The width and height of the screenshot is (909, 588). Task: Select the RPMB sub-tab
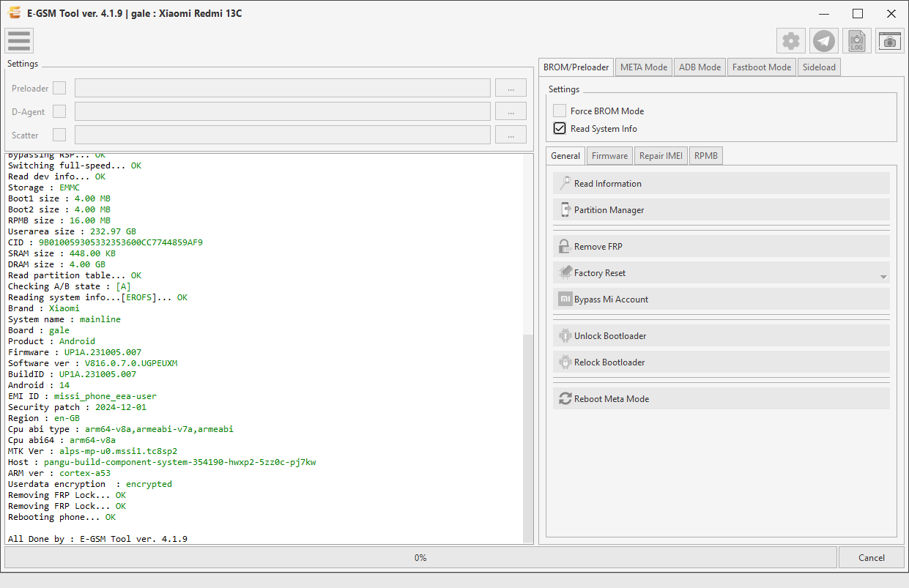click(x=706, y=155)
